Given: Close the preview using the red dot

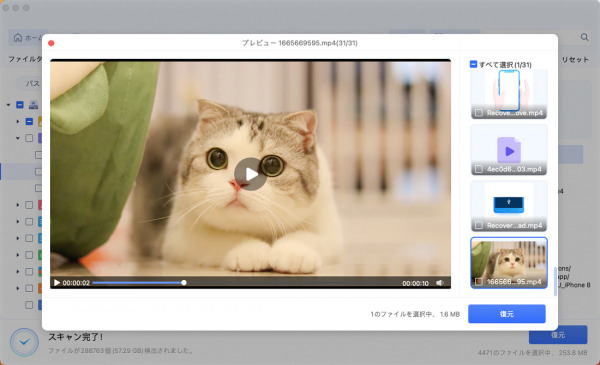Looking at the screenshot, I should coord(51,43).
